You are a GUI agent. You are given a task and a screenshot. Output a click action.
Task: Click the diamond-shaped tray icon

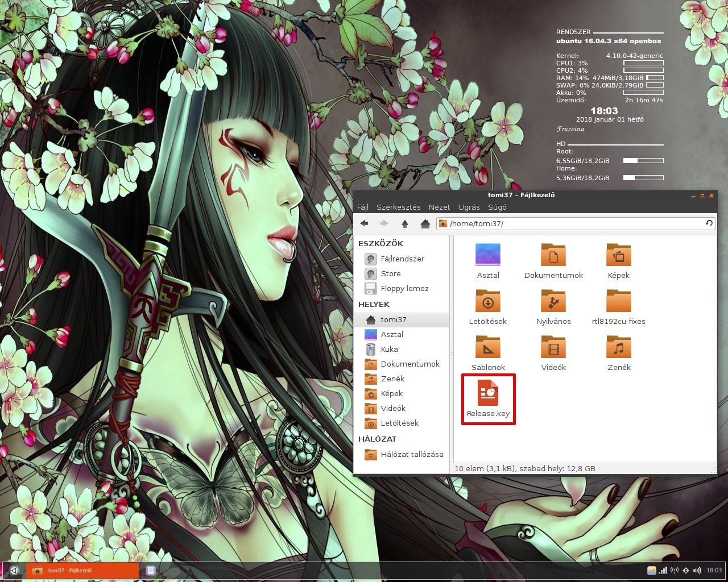(686, 571)
